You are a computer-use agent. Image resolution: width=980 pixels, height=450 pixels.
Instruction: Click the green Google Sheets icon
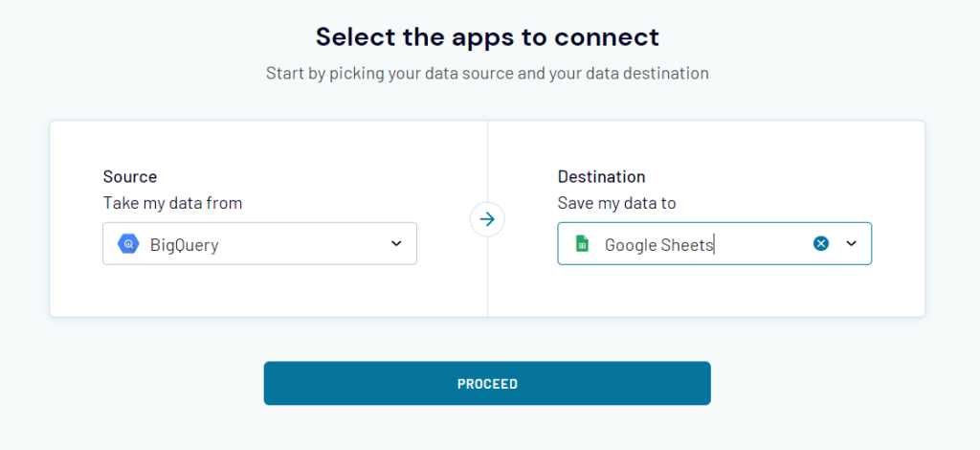(x=582, y=244)
